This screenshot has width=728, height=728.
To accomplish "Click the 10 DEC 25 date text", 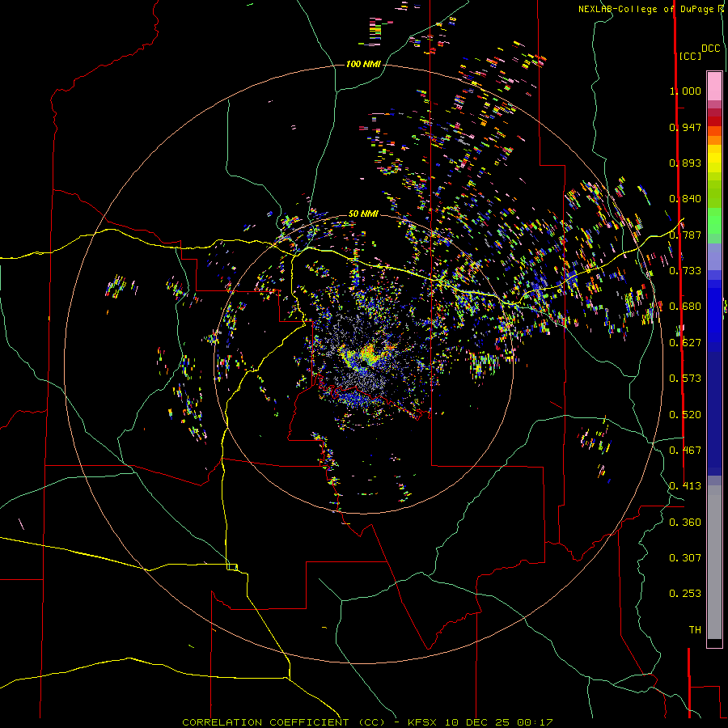I will pos(476,722).
